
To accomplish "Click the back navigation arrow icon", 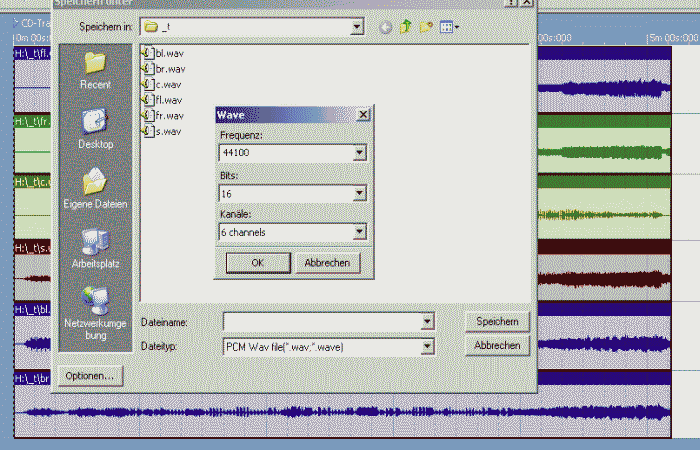I will point(386,27).
